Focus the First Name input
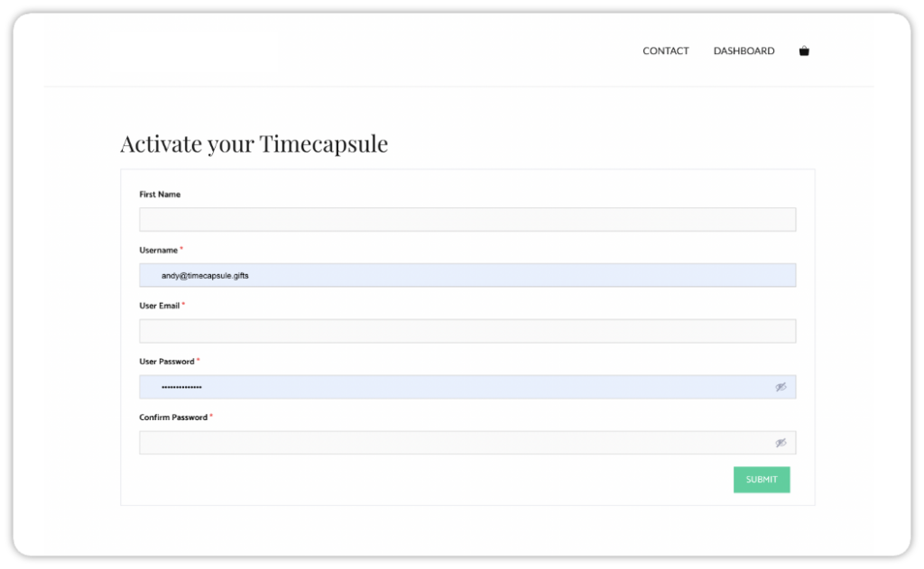Screen dimensions: 924x569 (467, 219)
